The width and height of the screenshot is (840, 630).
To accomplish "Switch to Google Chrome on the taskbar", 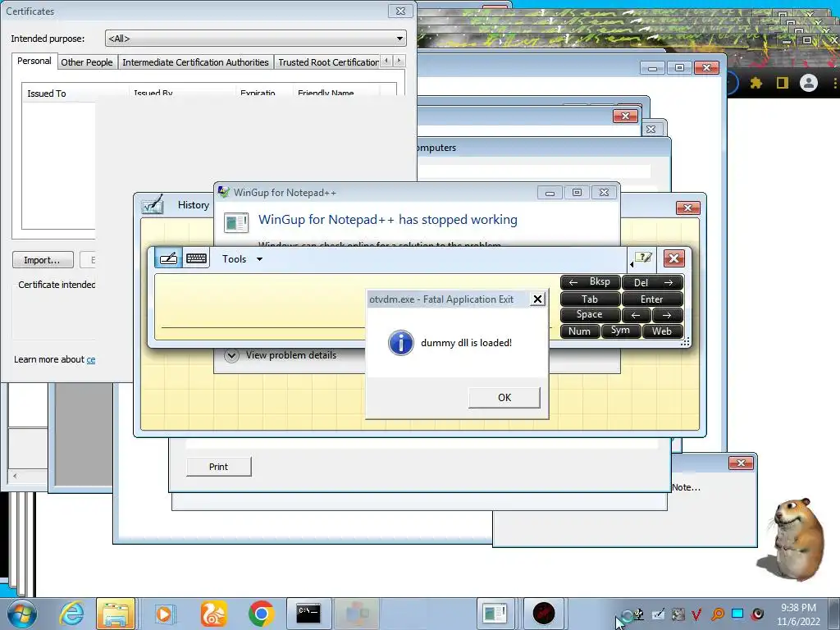I will point(262,614).
